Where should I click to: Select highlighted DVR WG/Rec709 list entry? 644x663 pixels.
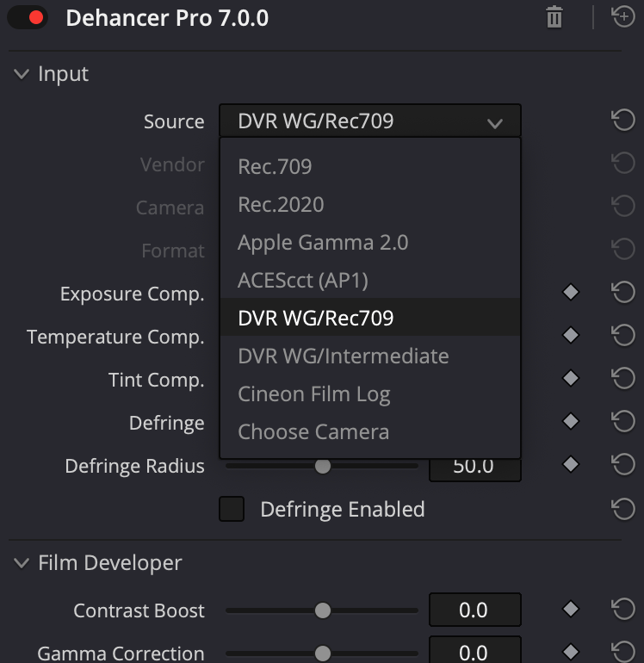370,318
